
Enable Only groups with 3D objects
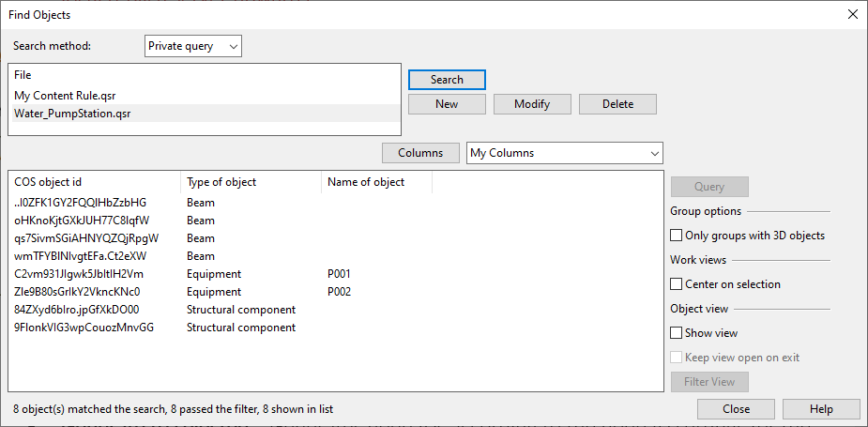tap(677, 236)
